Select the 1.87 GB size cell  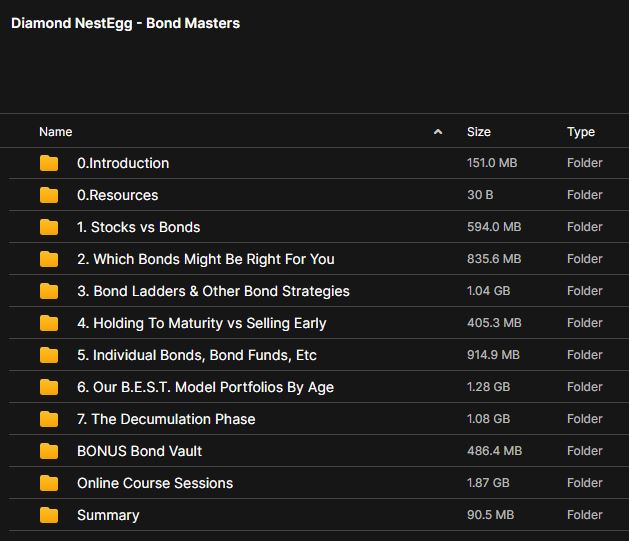488,483
